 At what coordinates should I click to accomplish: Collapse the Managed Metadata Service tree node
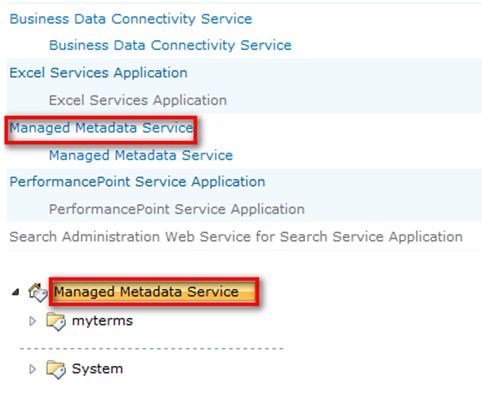tap(15, 292)
